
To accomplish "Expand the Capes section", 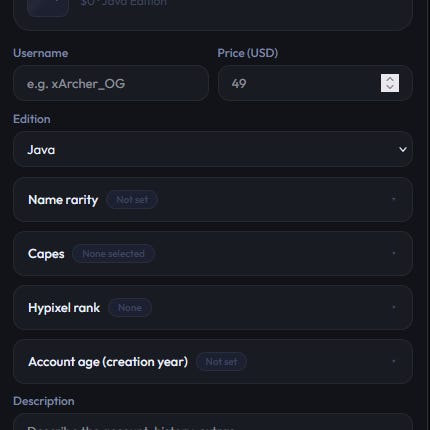I will pyautogui.click(x=213, y=254).
